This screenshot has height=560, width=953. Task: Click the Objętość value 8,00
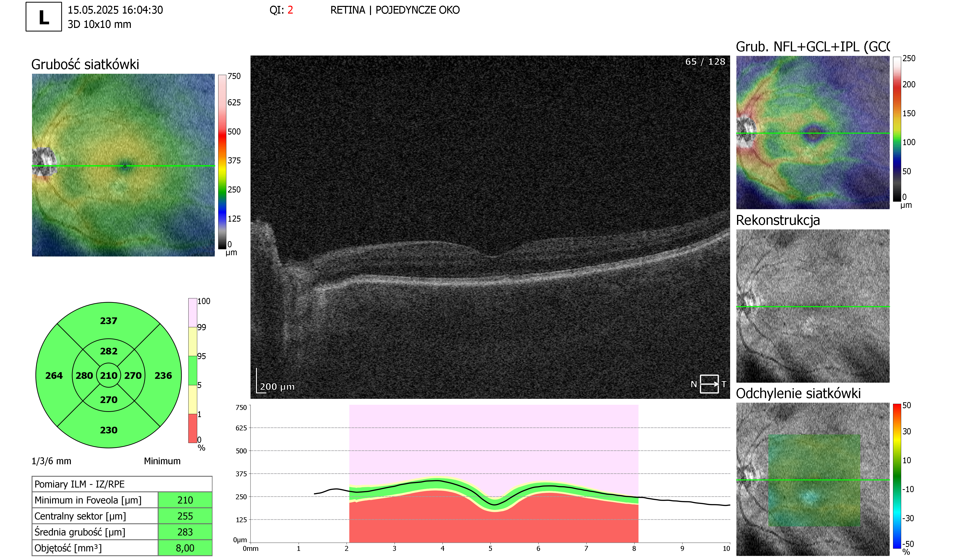185,547
